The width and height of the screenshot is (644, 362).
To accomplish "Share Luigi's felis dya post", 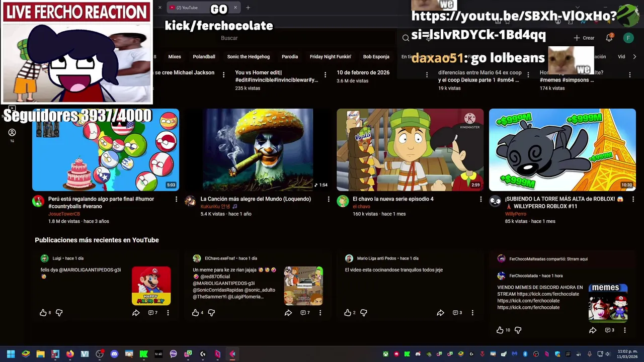I will tap(136, 313).
